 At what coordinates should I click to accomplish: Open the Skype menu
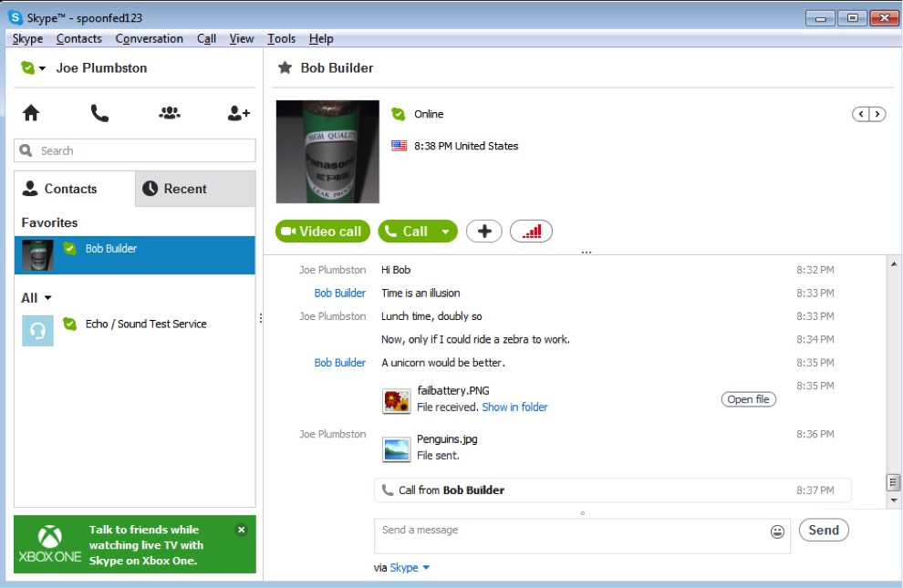click(x=27, y=38)
